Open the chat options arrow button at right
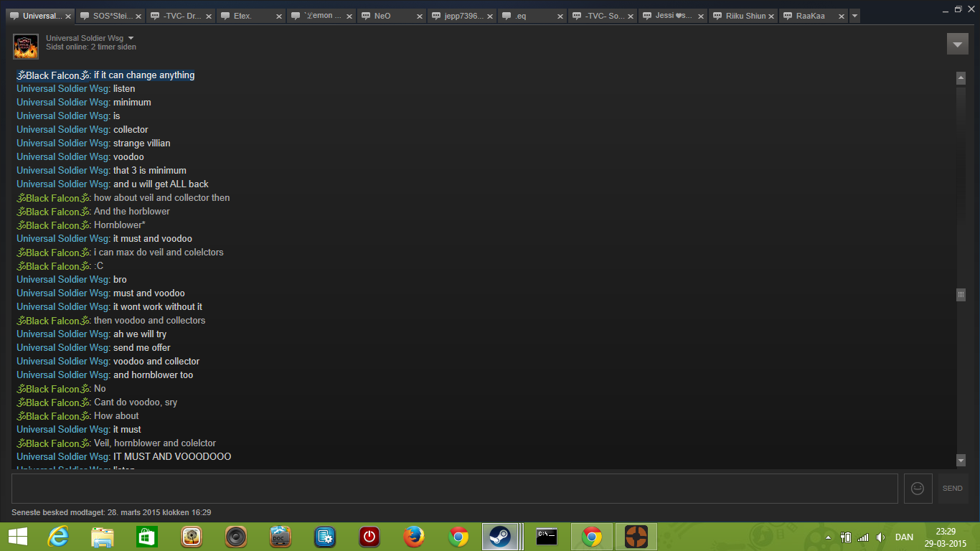The image size is (980, 551). 957,44
